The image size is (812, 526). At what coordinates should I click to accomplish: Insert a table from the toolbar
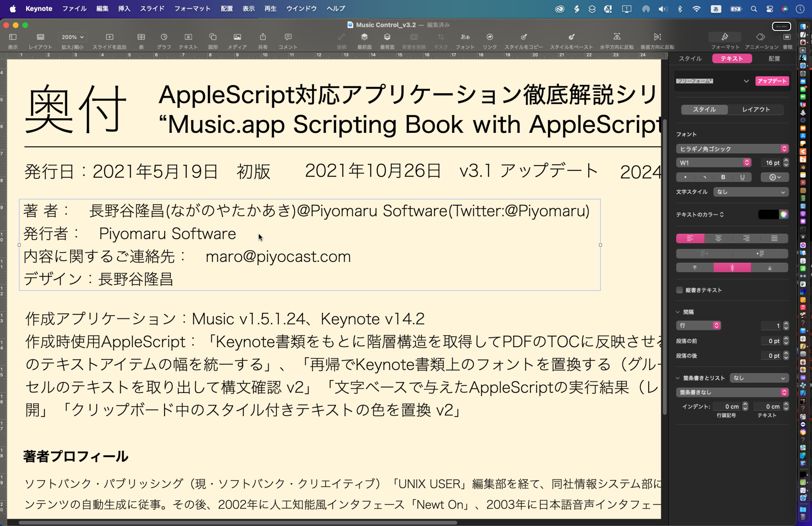(x=141, y=38)
